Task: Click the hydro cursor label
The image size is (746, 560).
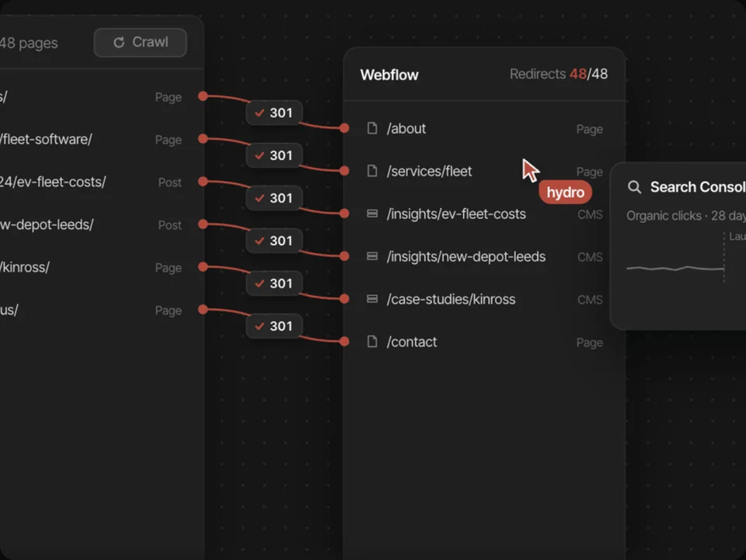Action: coord(565,192)
